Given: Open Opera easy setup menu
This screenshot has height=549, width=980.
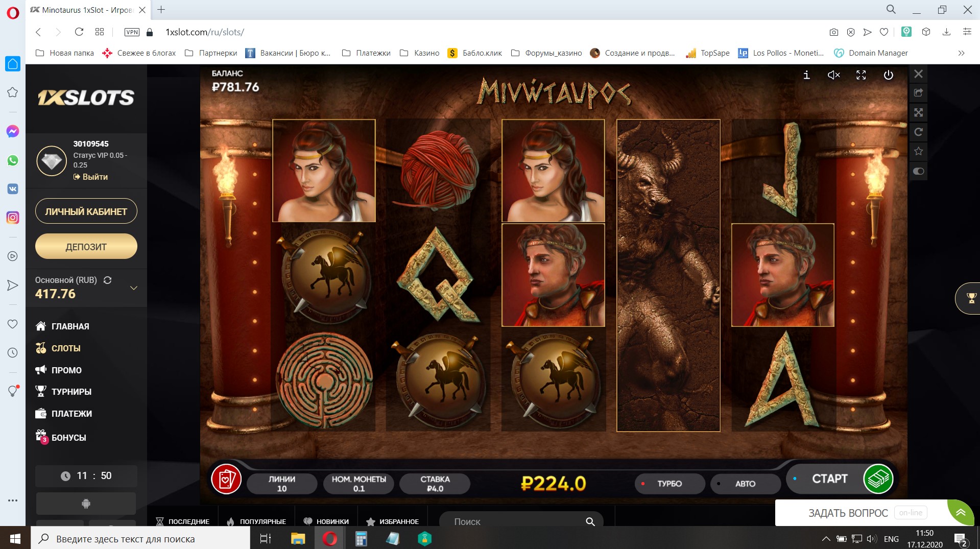Looking at the screenshot, I should (967, 32).
